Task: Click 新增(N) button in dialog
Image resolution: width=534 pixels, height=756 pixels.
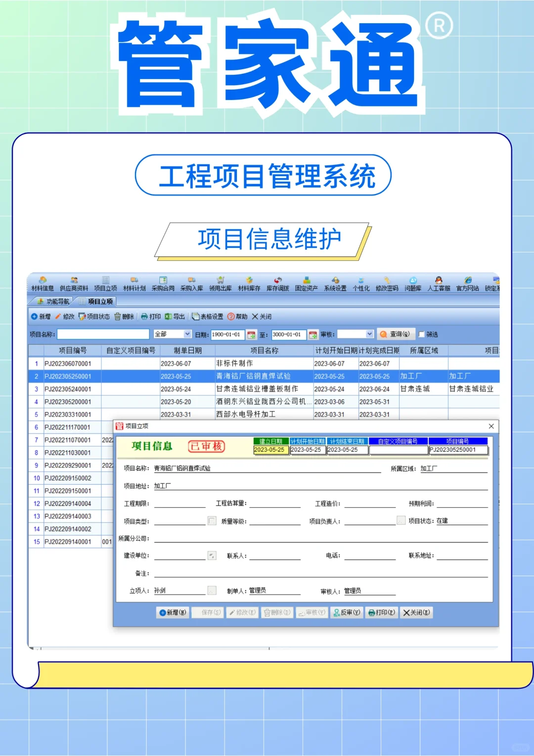Action: point(173,613)
